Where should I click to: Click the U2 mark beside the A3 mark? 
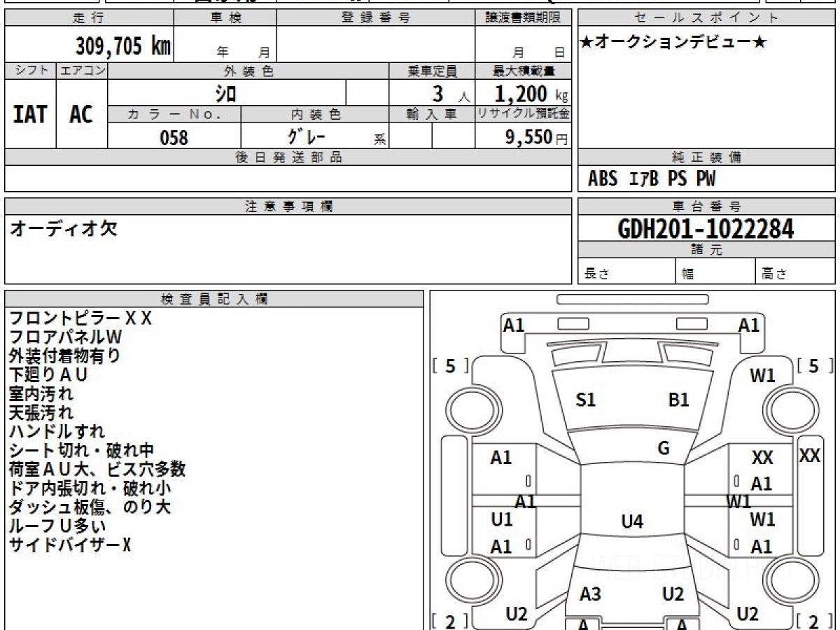(673, 594)
